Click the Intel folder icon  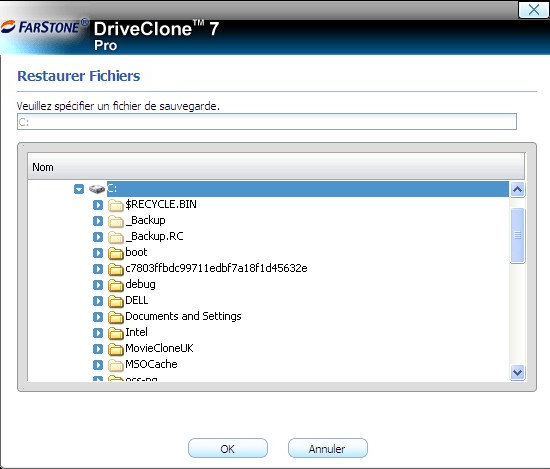click(115, 333)
